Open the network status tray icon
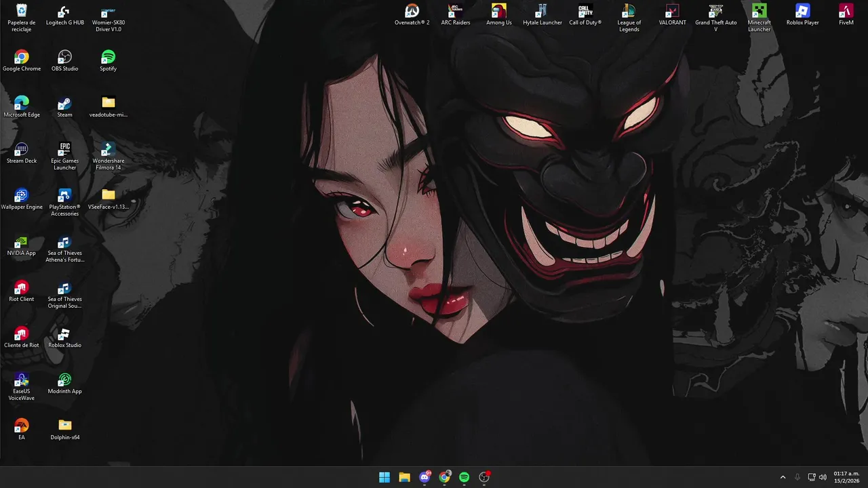The width and height of the screenshot is (868, 488). (x=812, y=477)
